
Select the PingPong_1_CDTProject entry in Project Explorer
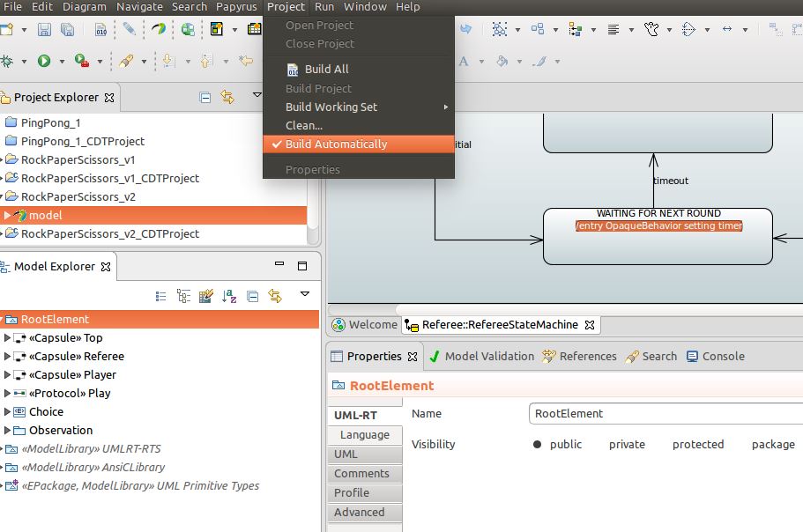[x=83, y=141]
